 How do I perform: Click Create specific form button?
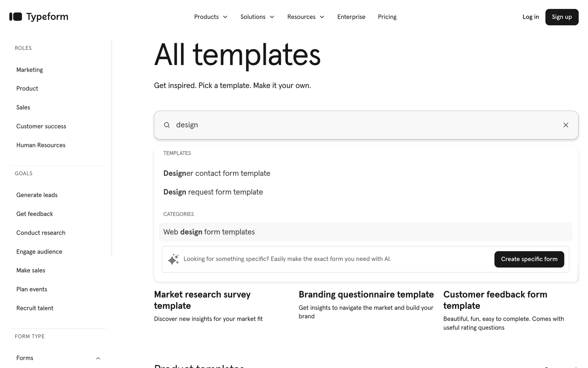tap(529, 259)
